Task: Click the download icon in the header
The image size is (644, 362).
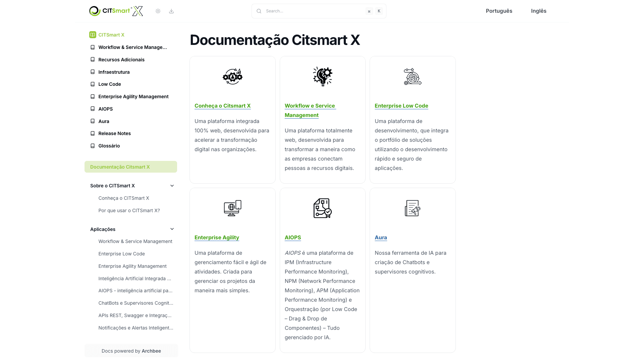Action: 171,11
